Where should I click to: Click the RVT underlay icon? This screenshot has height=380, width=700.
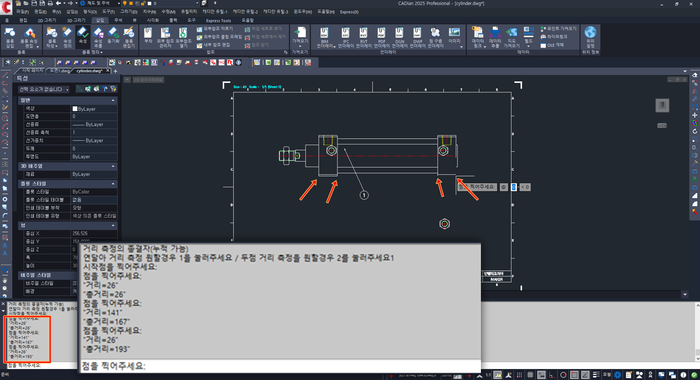click(x=363, y=38)
